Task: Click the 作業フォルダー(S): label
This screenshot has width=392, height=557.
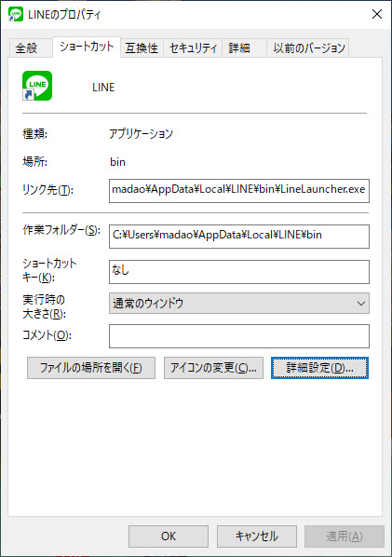Action: (61, 230)
